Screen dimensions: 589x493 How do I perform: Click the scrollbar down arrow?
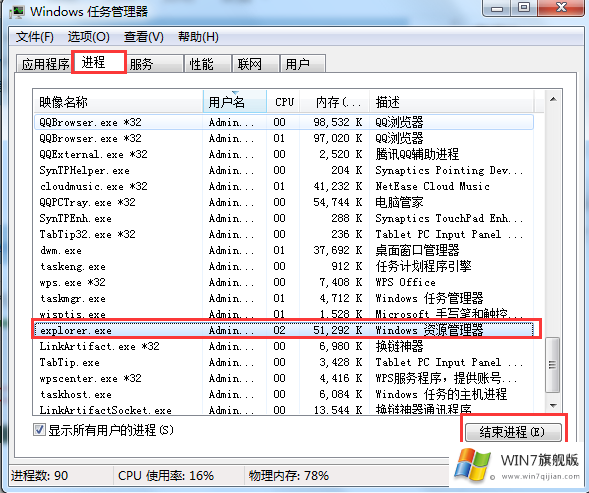pyautogui.click(x=553, y=405)
